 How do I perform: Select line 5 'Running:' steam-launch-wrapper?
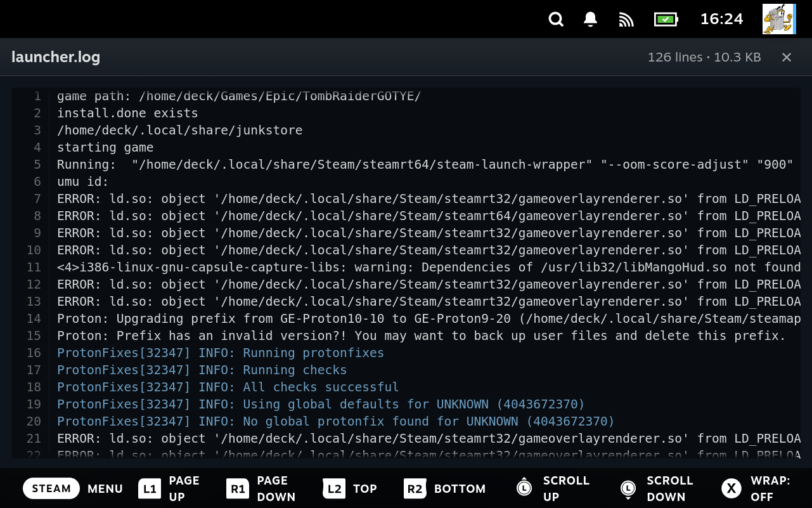point(425,164)
